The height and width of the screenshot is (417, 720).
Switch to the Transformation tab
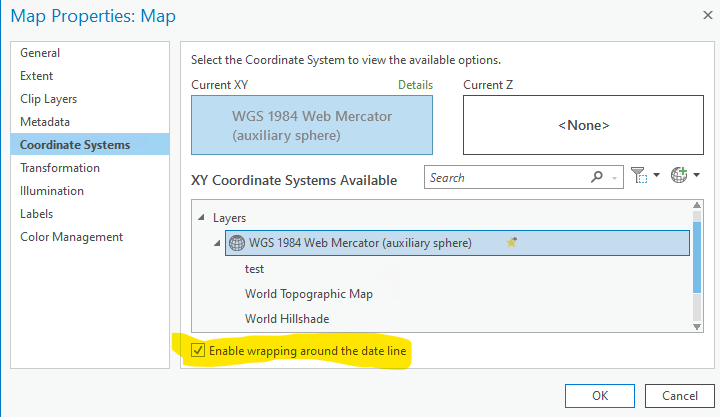click(60, 168)
